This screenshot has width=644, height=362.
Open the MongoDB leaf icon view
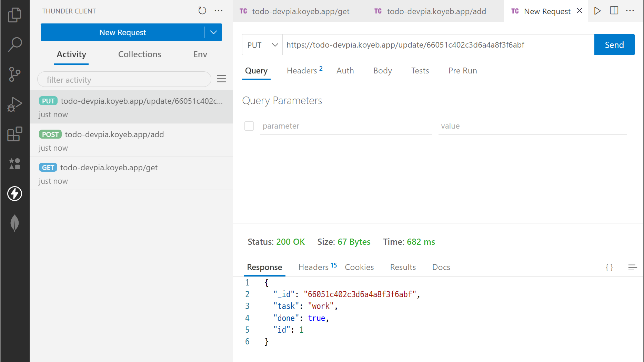tap(14, 223)
